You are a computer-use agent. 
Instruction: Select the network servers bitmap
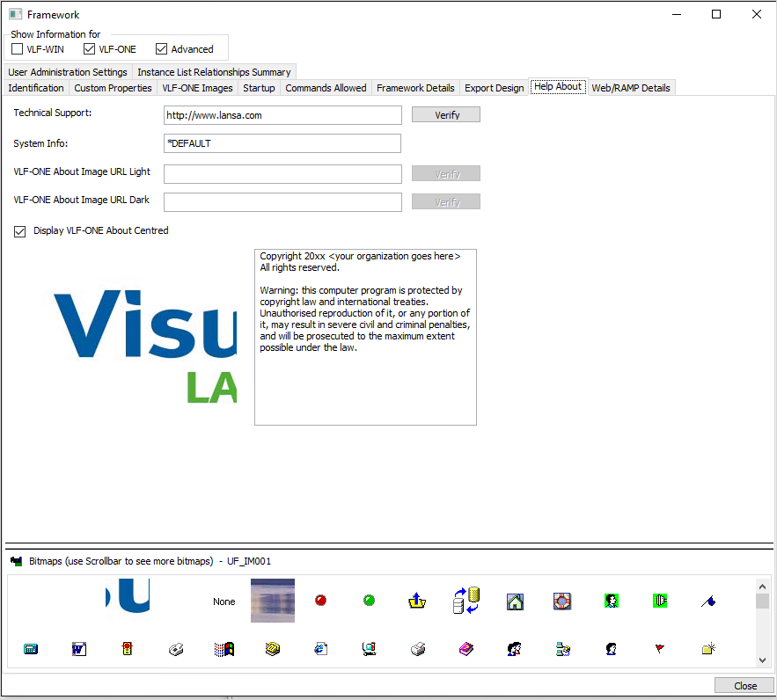[563, 649]
